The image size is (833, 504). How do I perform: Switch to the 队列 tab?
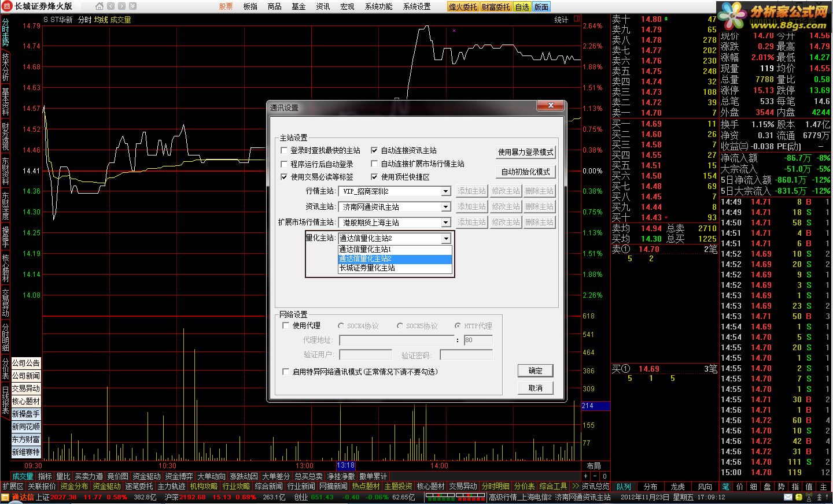[x=624, y=487]
